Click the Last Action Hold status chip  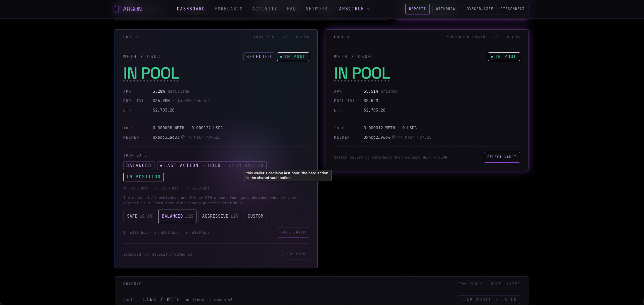(x=212, y=166)
